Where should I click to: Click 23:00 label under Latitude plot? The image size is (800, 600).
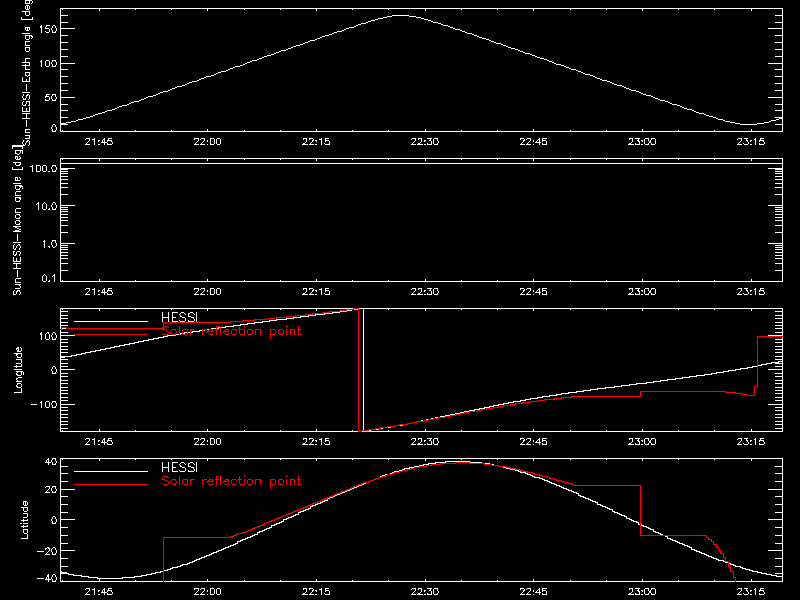click(x=642, y=592)
